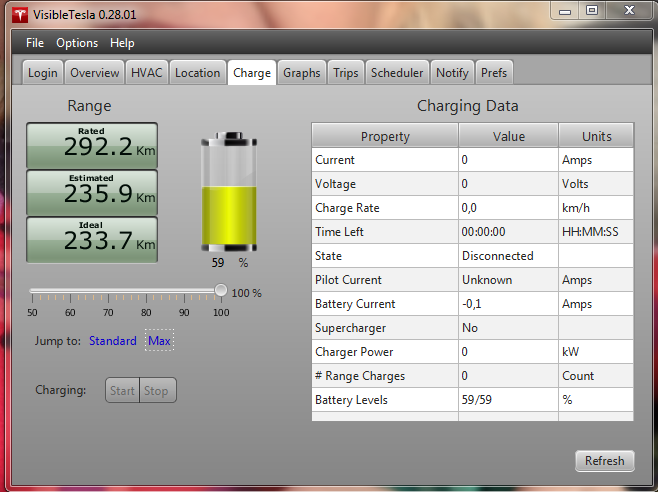Select the Charge tab
Screen dimensions: 658x492
[252, 73]
